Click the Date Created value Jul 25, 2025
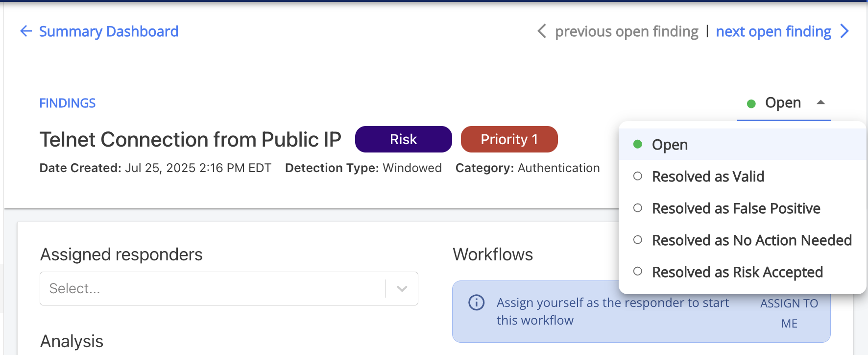868x355 pixels. tap(198, 168)
